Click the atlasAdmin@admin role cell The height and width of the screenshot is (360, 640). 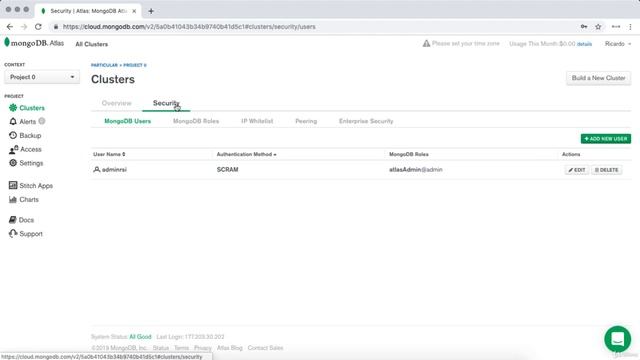pos(416,169)
